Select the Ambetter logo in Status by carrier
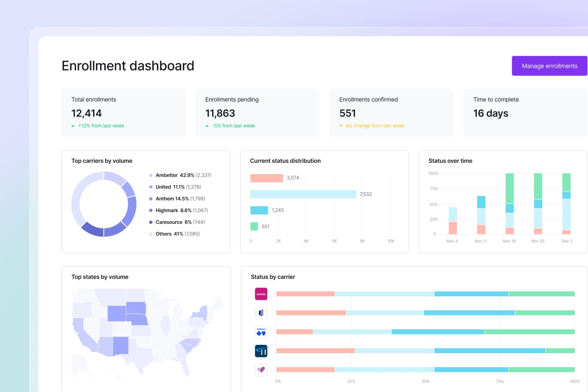Image resolution: width=588 pixels, height=392 pixels. coord(261,294)
